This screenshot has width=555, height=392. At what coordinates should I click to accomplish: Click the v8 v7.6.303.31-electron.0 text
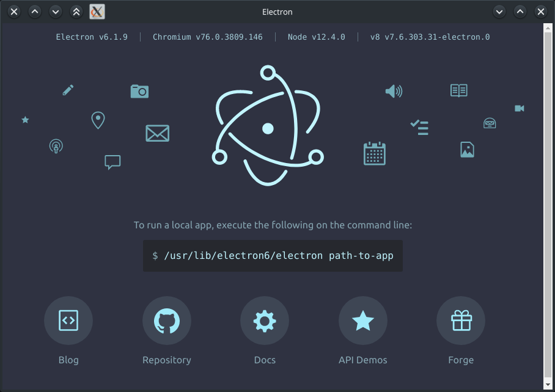(430, 37)
